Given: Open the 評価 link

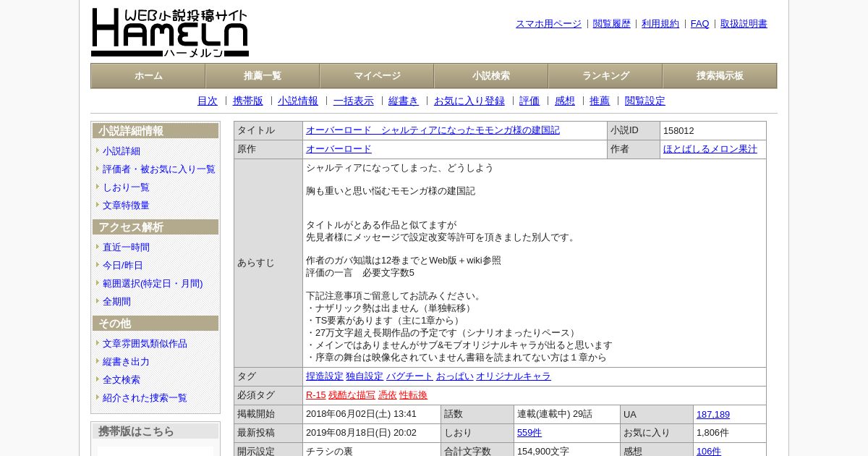Looking at the screenshot, I should (529, 101).
